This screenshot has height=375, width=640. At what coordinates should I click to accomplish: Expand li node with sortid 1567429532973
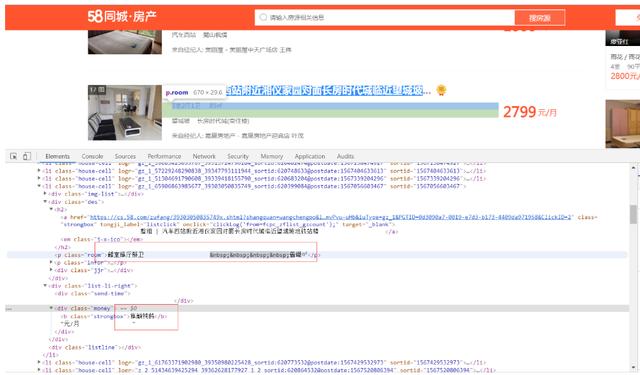pyautogui.click(x=39, y=362)
